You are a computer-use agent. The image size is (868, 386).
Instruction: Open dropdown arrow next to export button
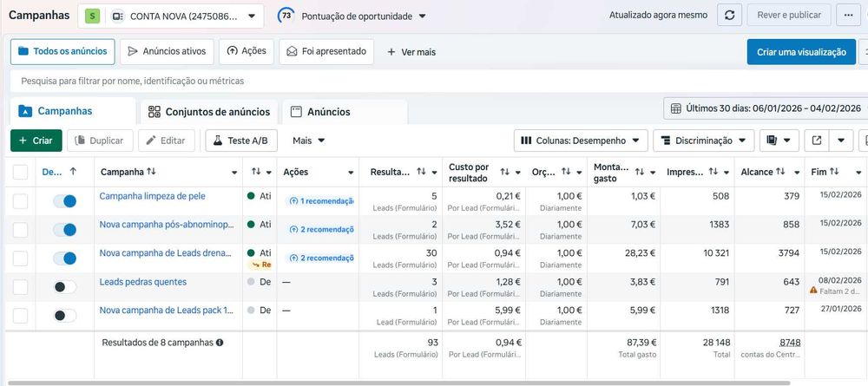(841, 141)
